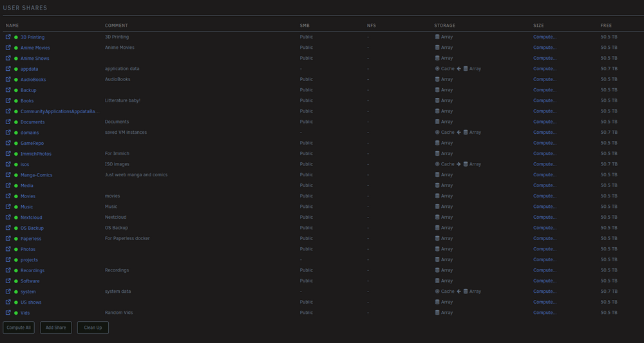Click the 'ISO images' comment text

click(x=117, y=164)
